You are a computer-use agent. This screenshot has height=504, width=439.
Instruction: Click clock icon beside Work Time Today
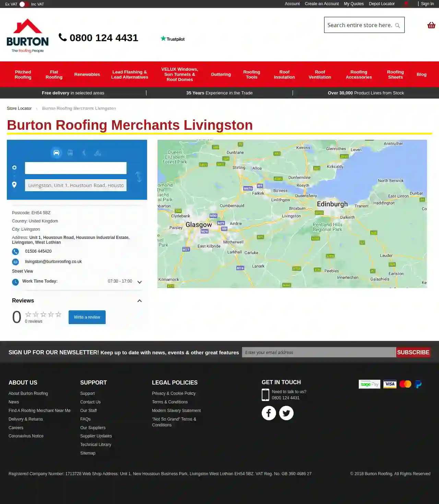[15, 282]
